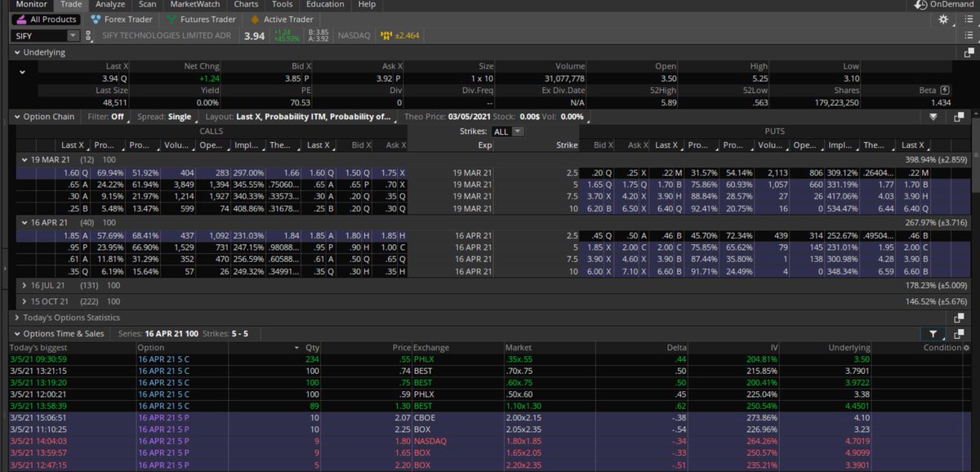Select the 09:30:59 trade of 234 contracts
The width and height of the screenshot is (980, 472).
pyautogui.click(x=488, y=359)
